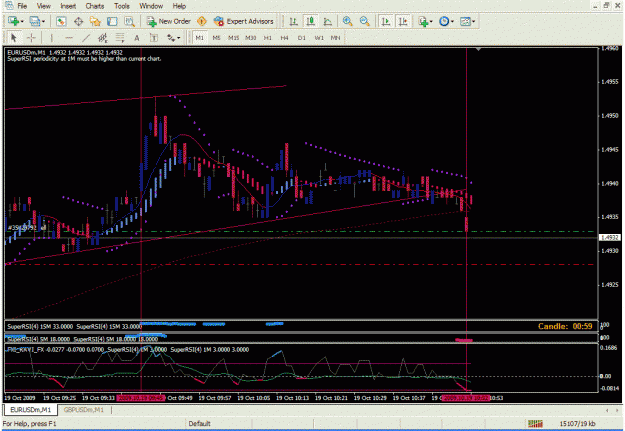
Task: Select the H4 timeframe
Action: tap(284, 38)
